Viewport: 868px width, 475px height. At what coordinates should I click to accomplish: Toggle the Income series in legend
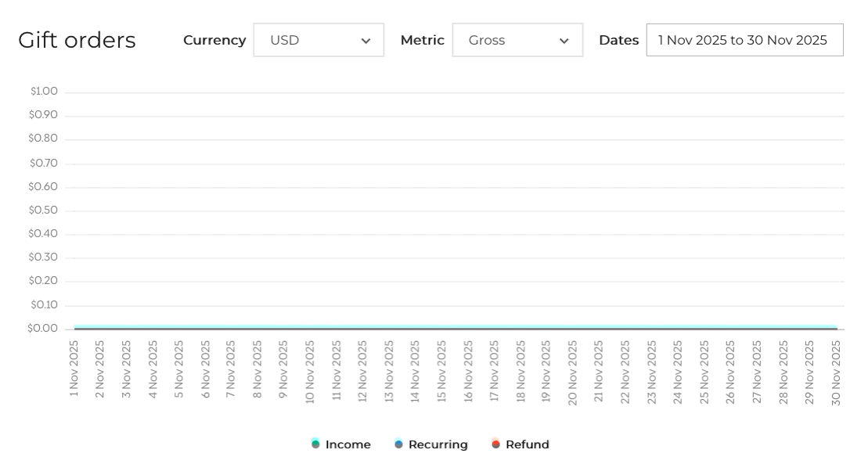tap(348, 444)
